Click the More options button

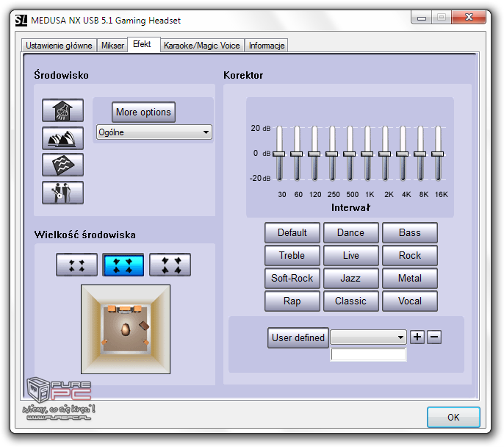tap(143, 112)
